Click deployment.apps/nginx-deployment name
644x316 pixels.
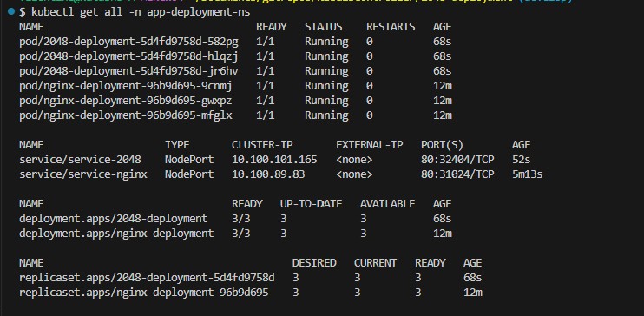pos(116,234)
